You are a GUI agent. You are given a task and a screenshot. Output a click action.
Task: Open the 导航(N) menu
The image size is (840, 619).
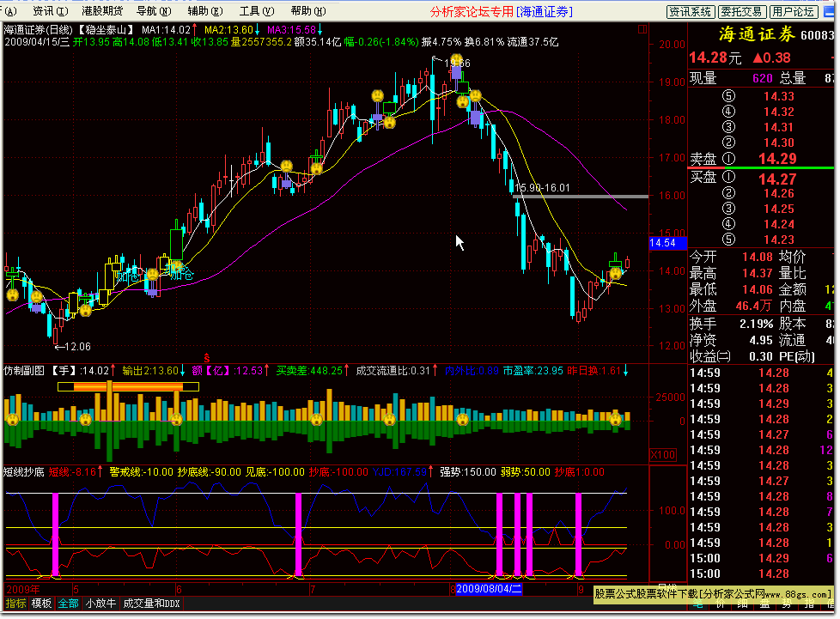coord(154,10)
